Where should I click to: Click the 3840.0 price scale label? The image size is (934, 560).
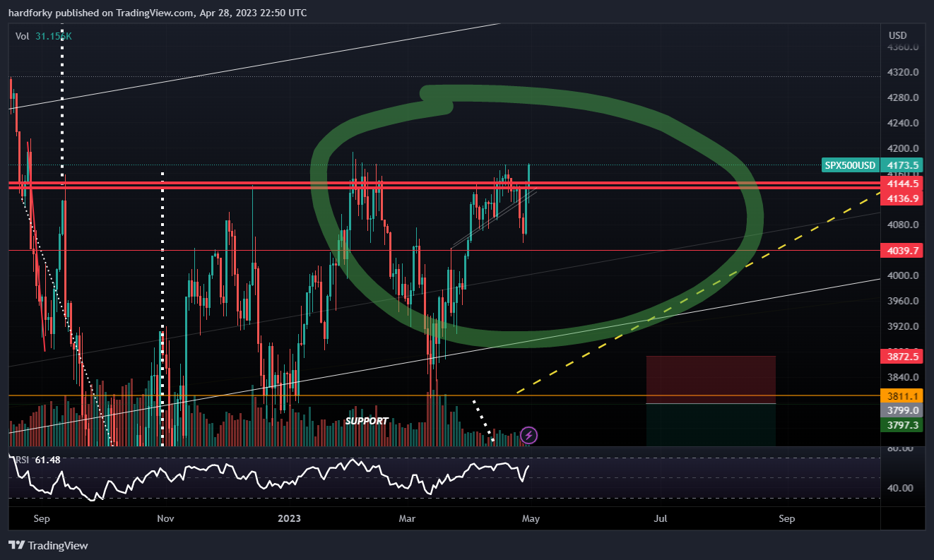903,377
